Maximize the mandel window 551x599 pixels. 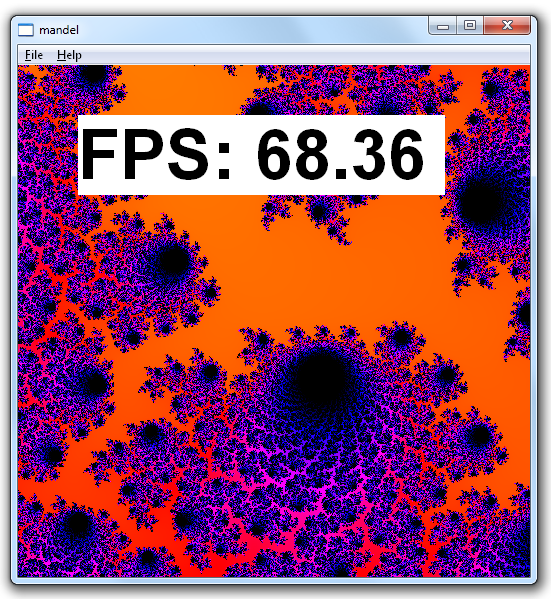pyautogui.click(x=470, y=26)
